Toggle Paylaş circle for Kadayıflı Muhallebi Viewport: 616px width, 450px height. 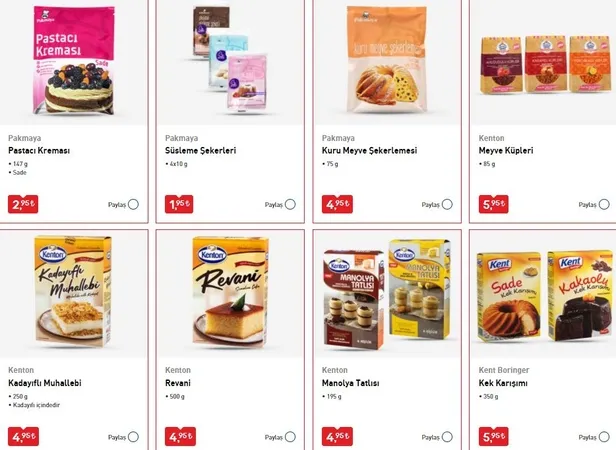tap(133, 437)
